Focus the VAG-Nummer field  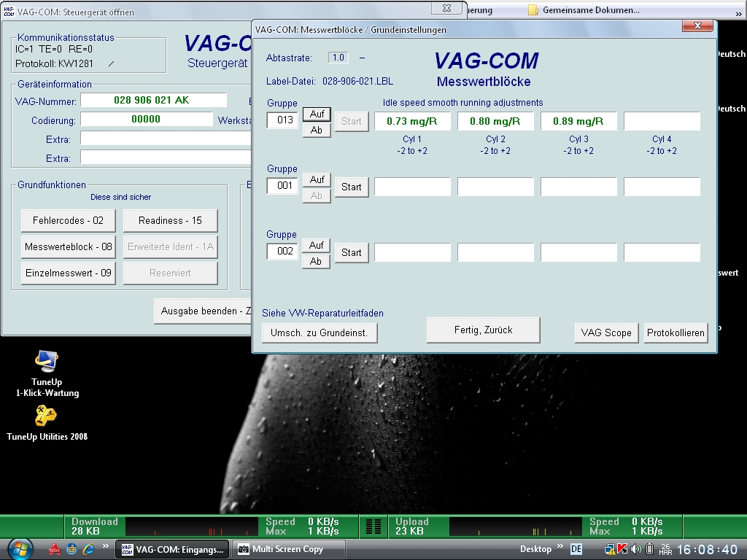(153, 100)
